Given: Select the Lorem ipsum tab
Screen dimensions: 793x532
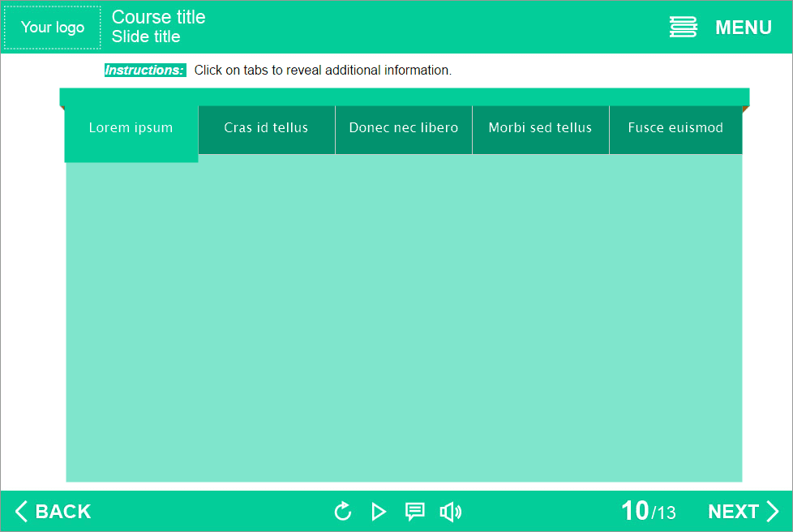Looking at the screenshot, I should [131, 128].
